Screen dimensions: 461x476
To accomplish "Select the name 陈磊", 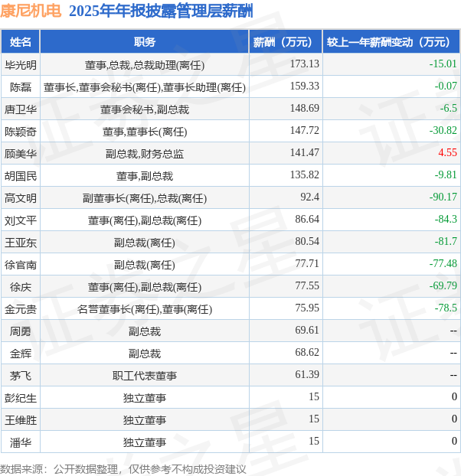I will coord(21,86).
